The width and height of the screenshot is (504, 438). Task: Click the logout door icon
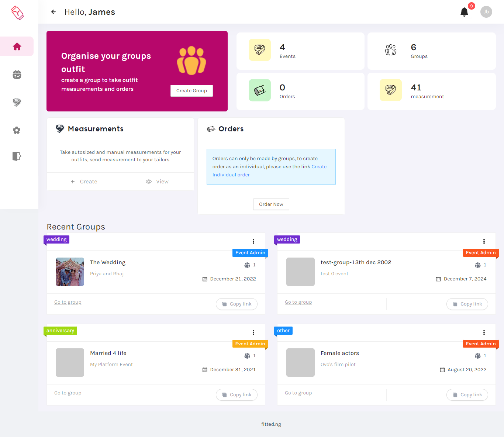click(x=17, y=156)
